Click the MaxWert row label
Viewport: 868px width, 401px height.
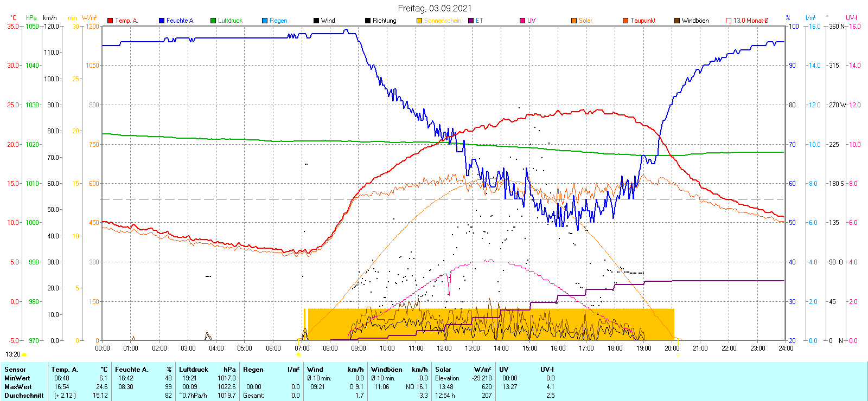click(18, 387)
